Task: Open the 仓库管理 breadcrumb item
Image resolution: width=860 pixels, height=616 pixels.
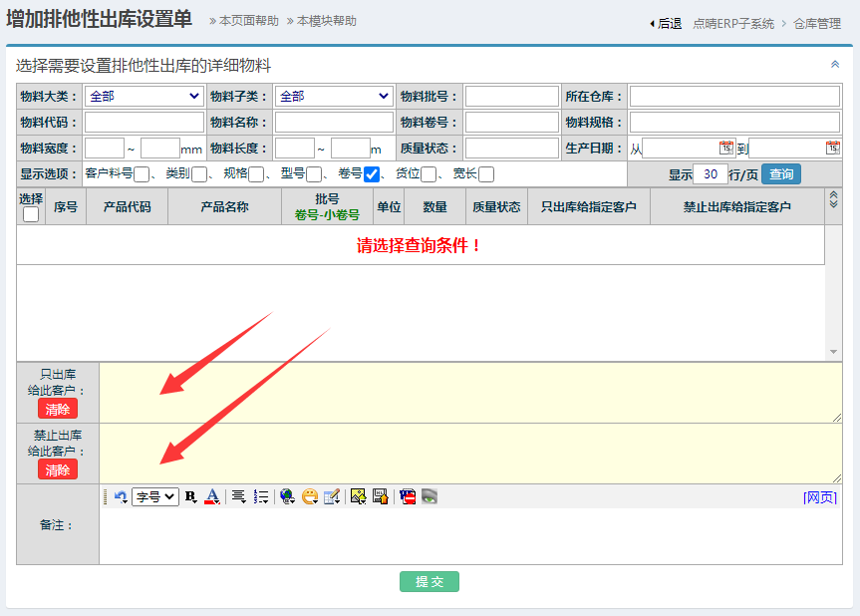Action: [x=817, y=24]
